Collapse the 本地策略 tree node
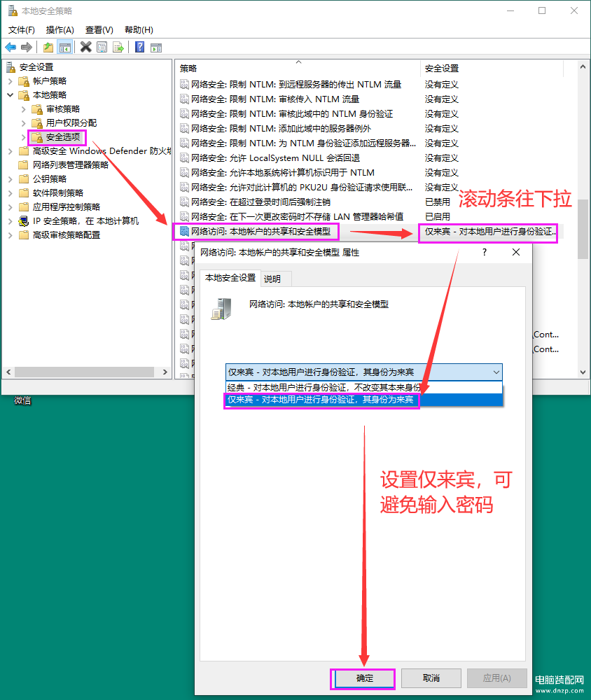Screen dimensions: 591x700 pyautogui.click(x=11, y=95)
